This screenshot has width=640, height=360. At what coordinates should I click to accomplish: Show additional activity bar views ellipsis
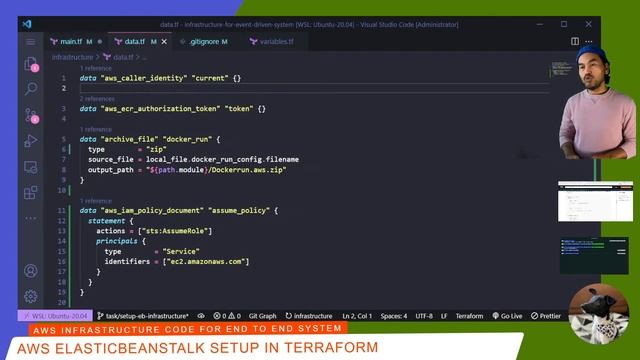tap(31, 218)
